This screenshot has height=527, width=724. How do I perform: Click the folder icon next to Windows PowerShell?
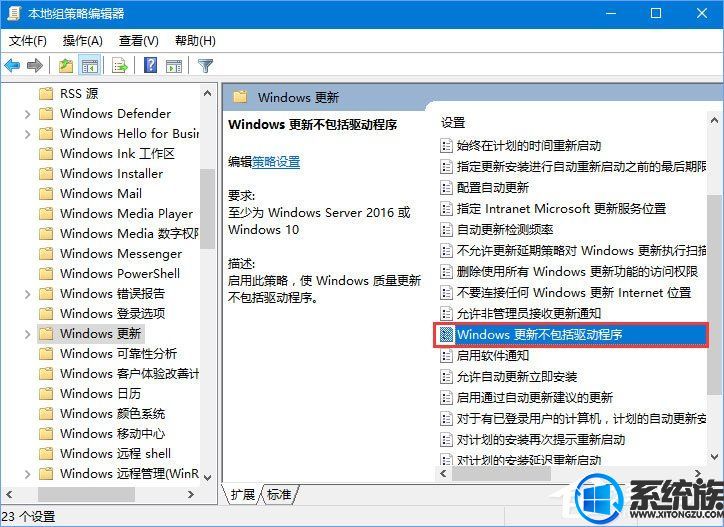point(46,273)
